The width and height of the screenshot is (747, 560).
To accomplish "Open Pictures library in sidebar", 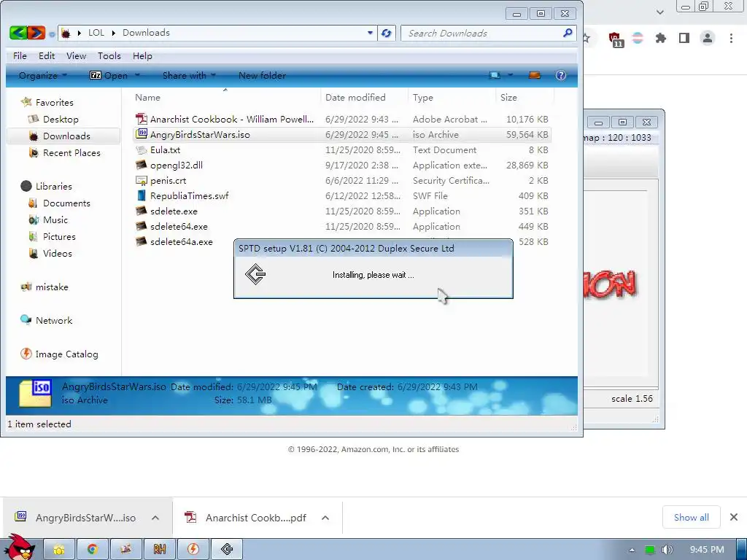I will tap(59, 236).
